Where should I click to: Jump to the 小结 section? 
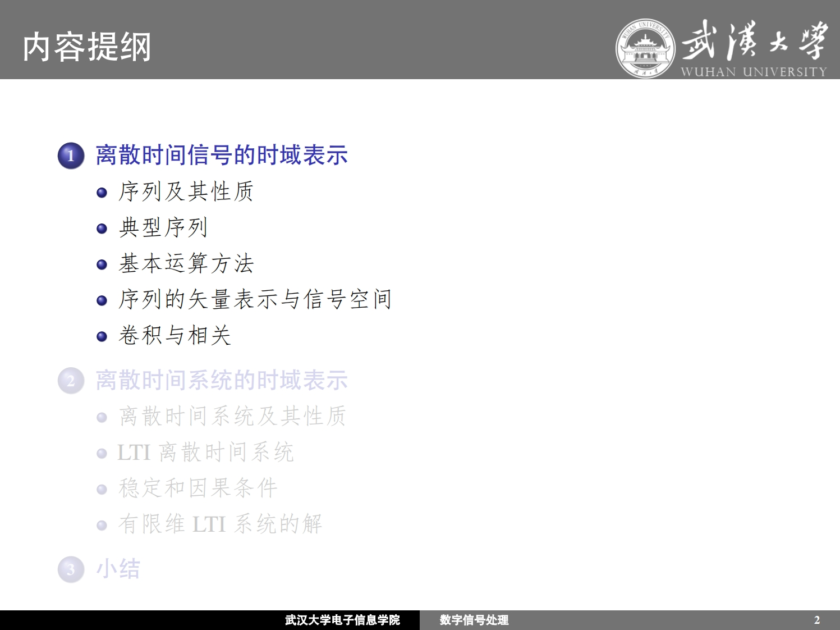coord(118,569)
